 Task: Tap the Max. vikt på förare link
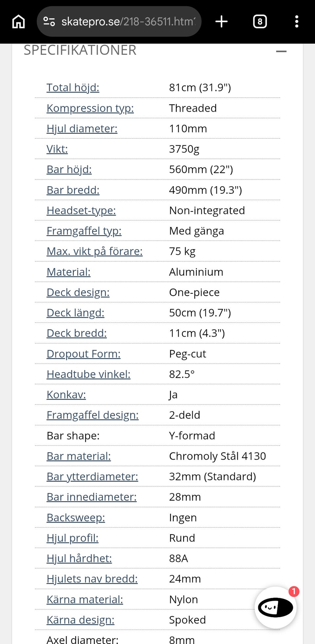(94, 252)
